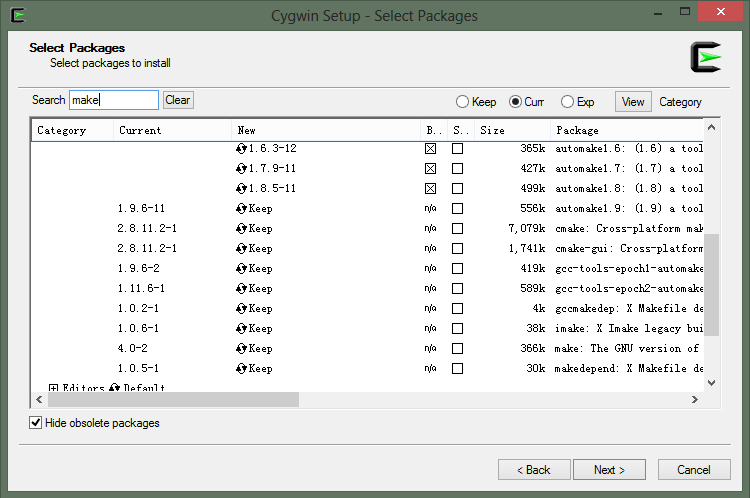Click the View button
This screenshot has width=750, height=498.
[633, 101]
